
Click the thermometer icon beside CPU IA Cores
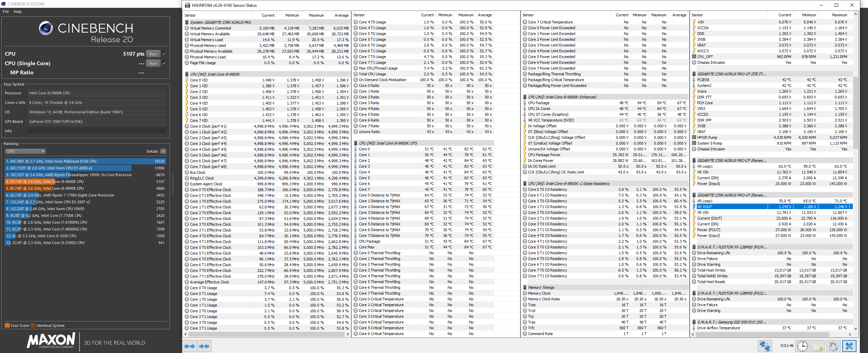[525, 109]
